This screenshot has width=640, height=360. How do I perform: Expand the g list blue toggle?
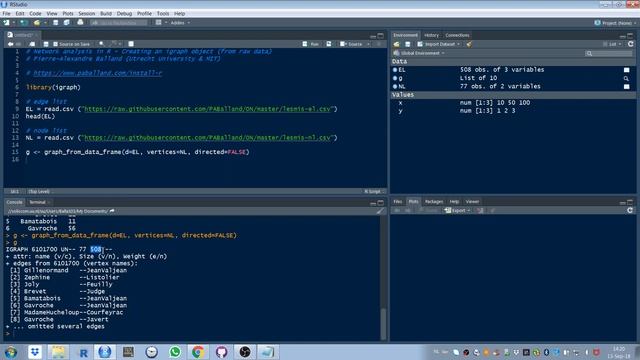tap(395, 78)
